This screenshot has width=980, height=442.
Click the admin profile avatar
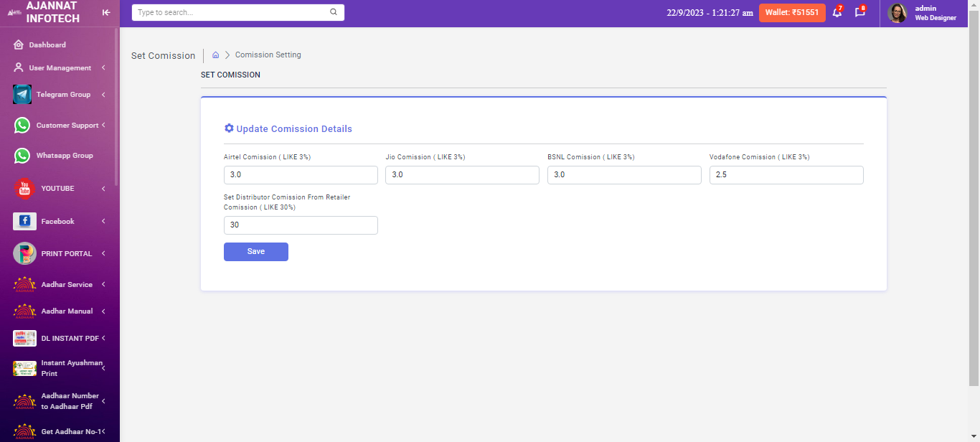pyautogui.click(x=897, y=13)
